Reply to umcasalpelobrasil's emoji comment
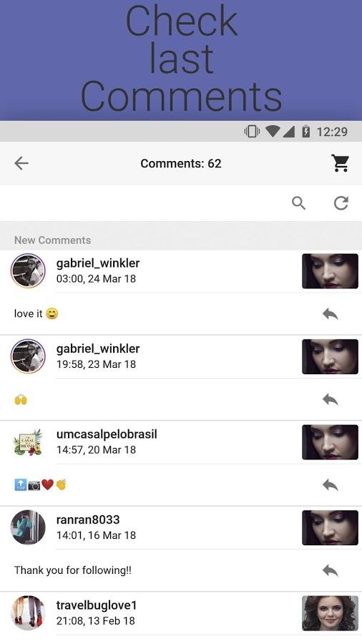Screen dimensions: 362x644 (331, 485)
